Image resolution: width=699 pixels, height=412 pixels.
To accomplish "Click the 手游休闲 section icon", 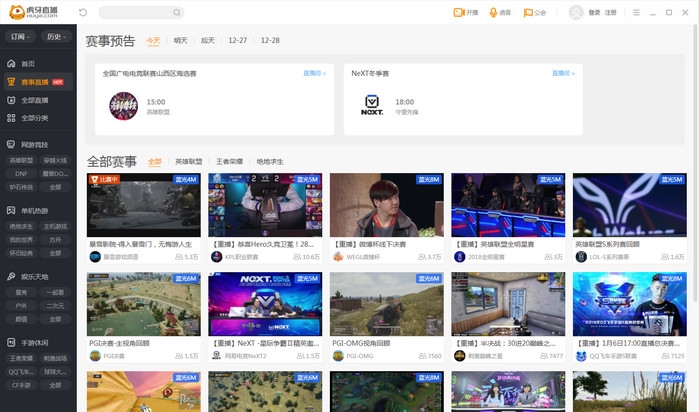I will pyautogui.click(x=11, y=342).
